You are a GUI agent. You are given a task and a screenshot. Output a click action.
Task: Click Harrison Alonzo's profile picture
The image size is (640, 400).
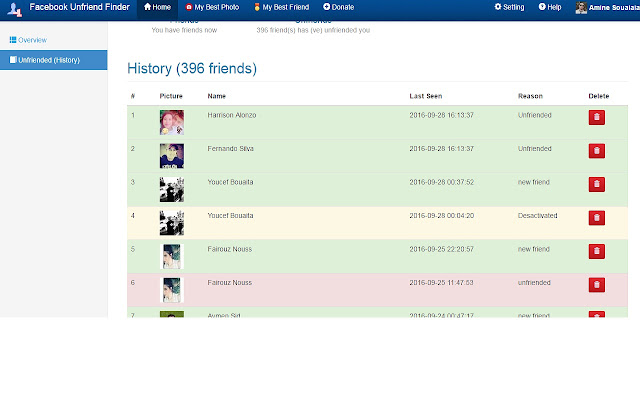tap(172, 122)
